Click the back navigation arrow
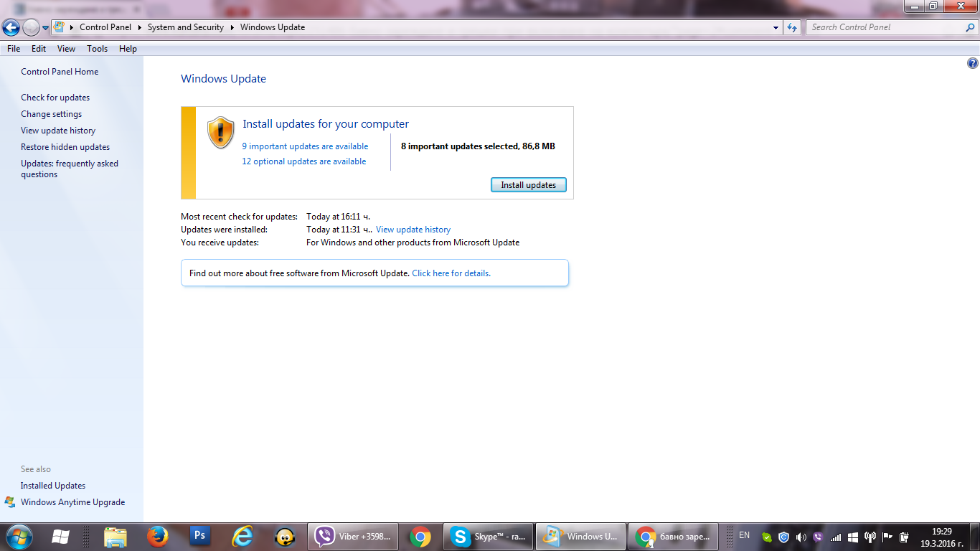Image resolution: width=980 pixels, height=551 pixels. click(11, 28)
